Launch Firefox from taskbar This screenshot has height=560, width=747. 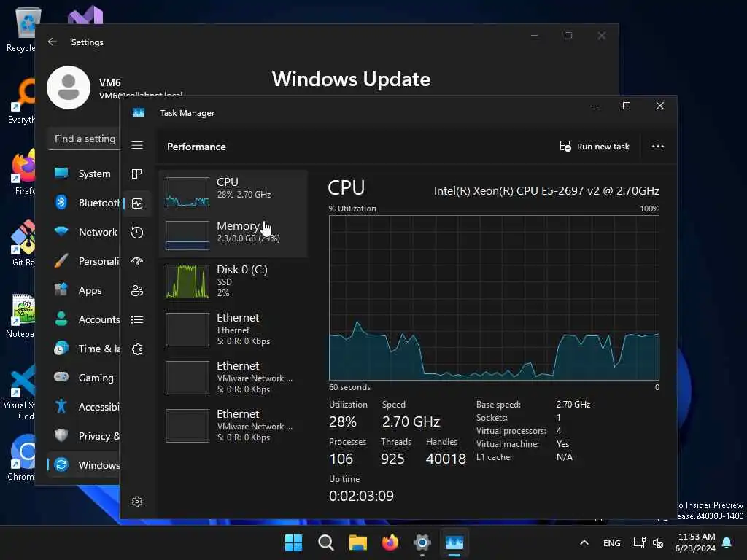pos(390,542)
